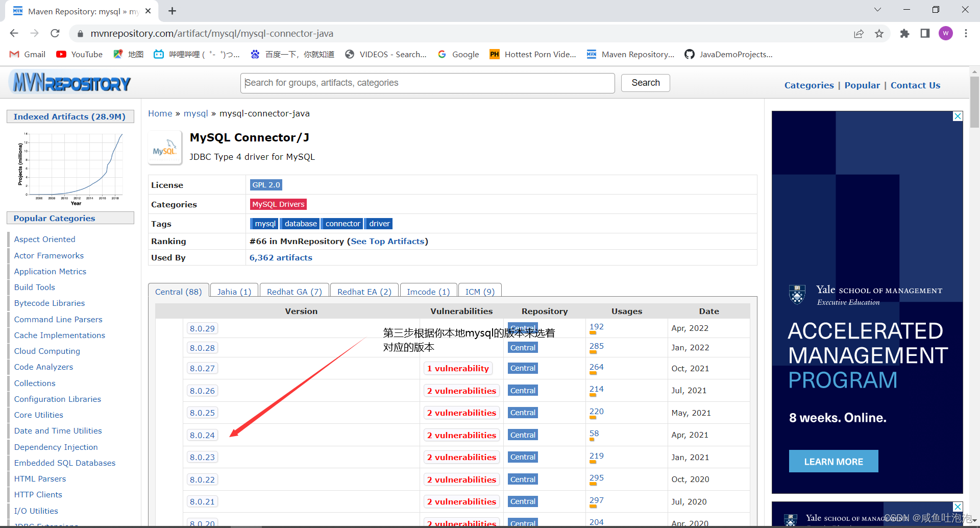
Task: Switch to the Redhat GA (7) tab
Action: point(295,291)
